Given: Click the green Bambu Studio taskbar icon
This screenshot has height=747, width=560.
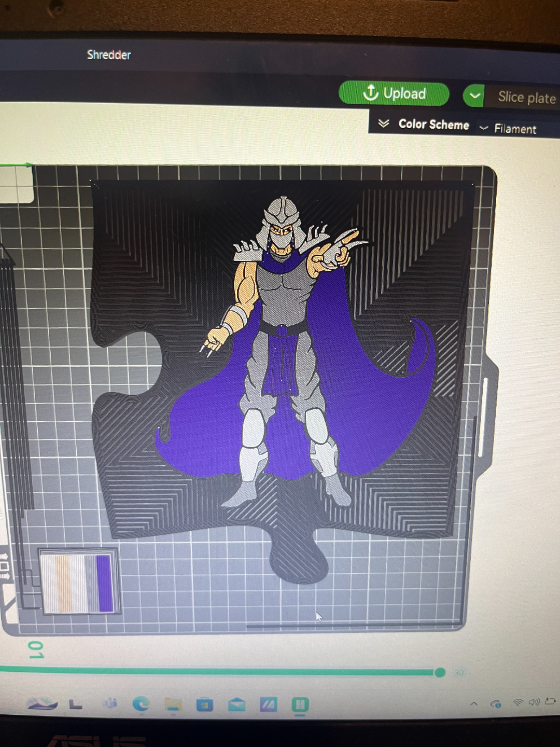Looking at the screenshot, I should pos(300,704).
